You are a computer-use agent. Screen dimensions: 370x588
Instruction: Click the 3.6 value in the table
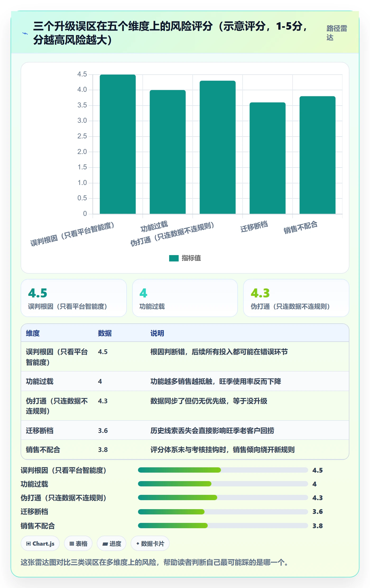pos(103,431)
